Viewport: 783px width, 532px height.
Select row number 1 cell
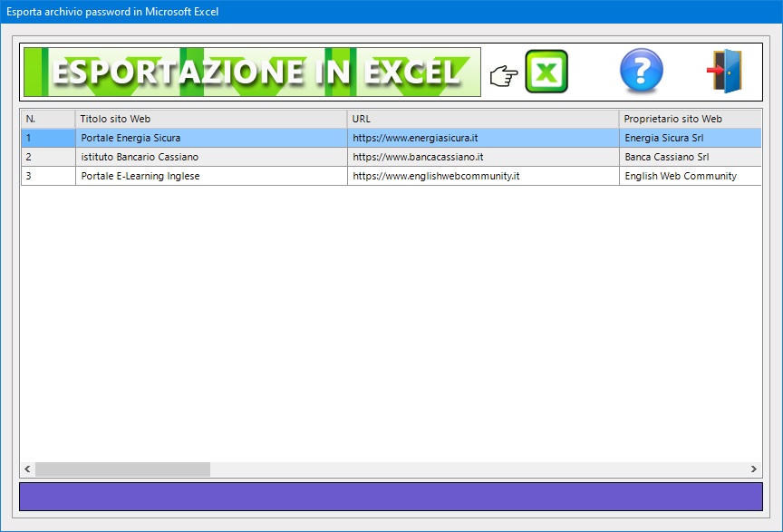pyautogui.click(x=48, y=138)
